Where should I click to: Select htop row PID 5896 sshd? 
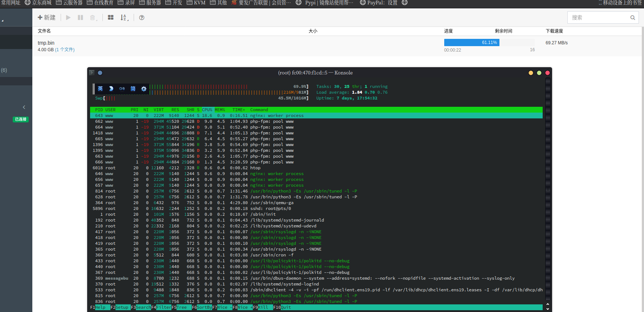tap(316, 208)
